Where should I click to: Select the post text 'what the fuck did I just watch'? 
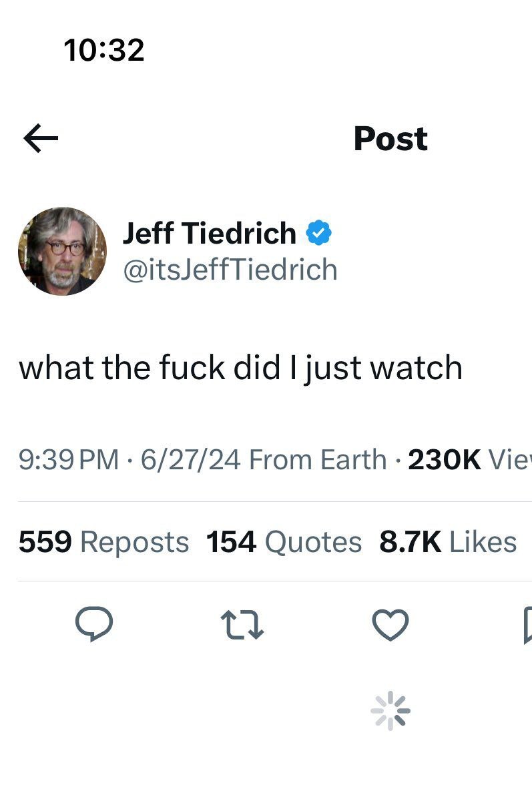pyautogui.click(x=240, y=368)
